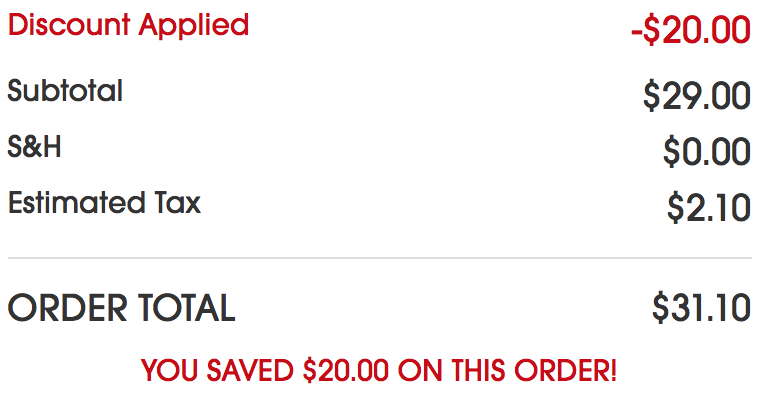This screenshot has height=396, width=764.
Task: Click the -$20.00 discount amount
Action: [690, 30]
